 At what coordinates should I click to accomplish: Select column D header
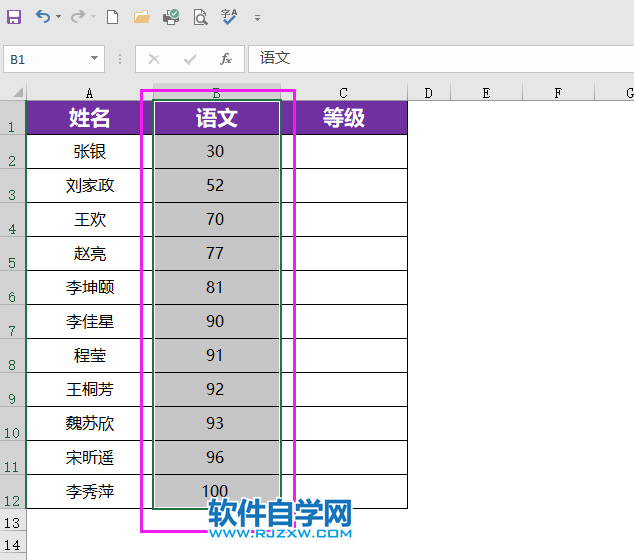pyautogui.click(x=429, y=93)
